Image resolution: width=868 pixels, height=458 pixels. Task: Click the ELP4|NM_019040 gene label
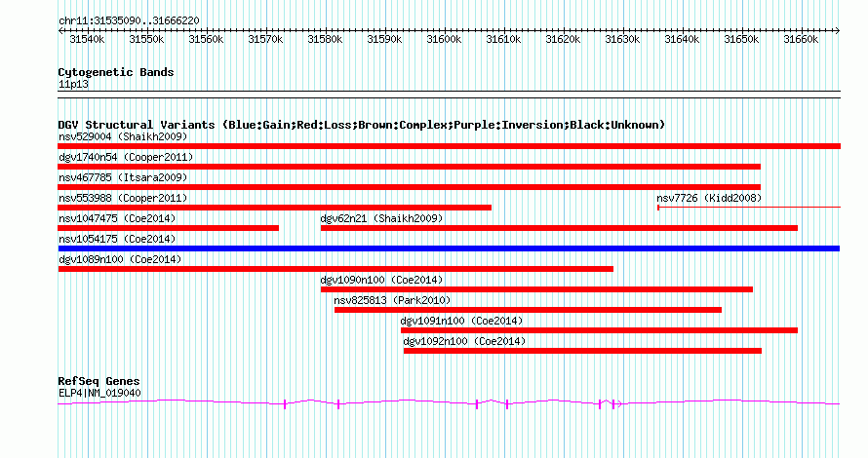[x=99, y=394]
